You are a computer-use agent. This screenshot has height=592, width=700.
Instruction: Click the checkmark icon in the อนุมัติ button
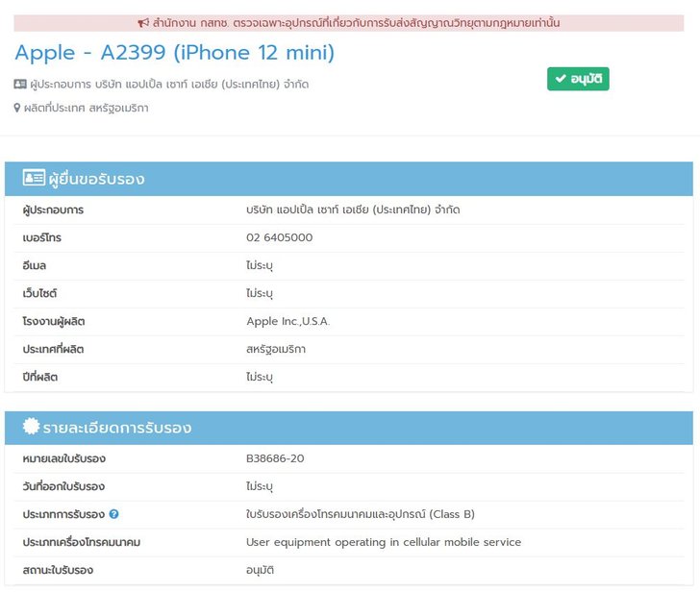click(x=561, y=79)
